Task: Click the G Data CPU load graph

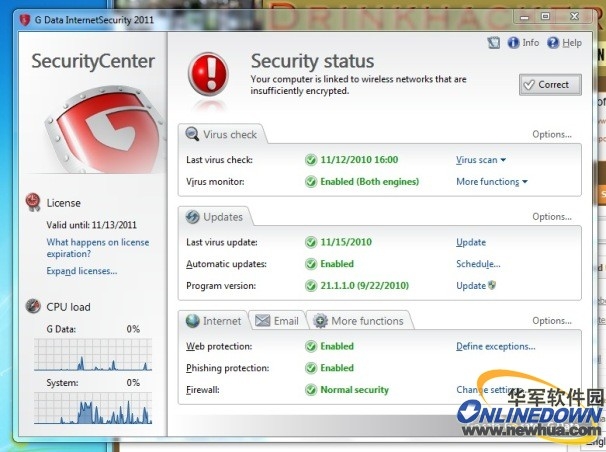Action: pos(93,355)
